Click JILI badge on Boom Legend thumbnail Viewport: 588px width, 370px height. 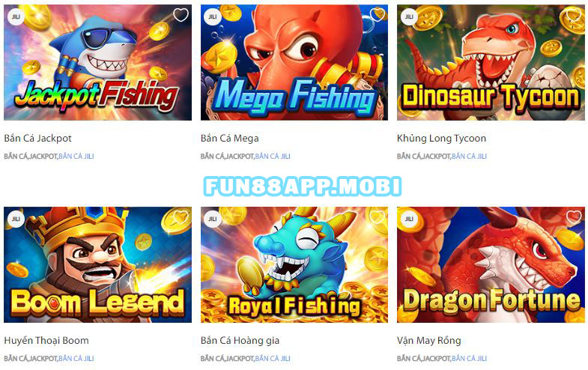[x=16, y=219]
